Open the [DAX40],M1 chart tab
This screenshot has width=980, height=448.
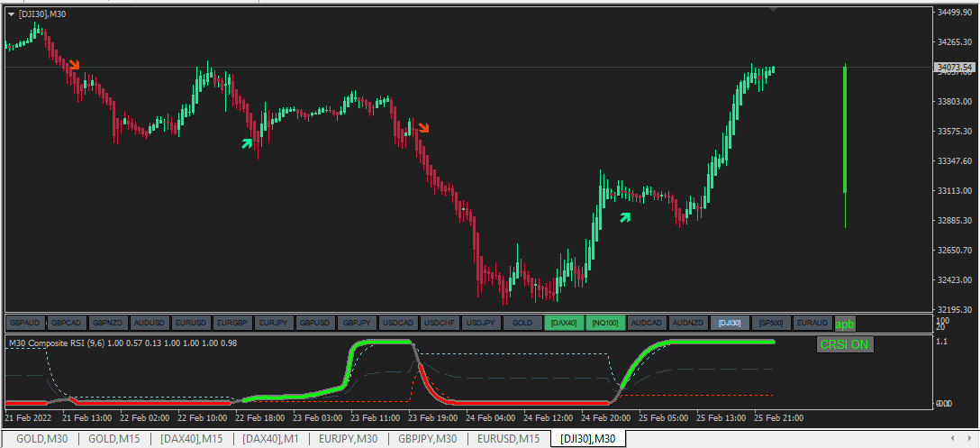(x=271, y=439)
